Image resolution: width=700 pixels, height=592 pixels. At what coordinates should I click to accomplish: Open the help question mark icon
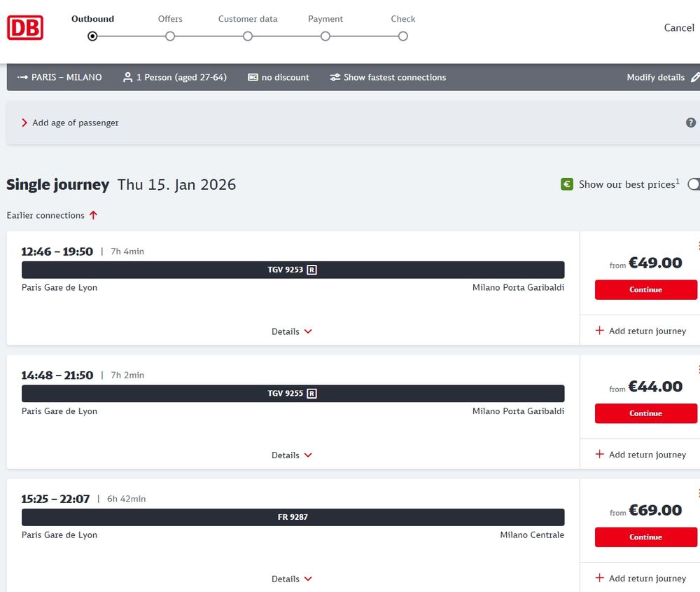[x=690, y=122]
